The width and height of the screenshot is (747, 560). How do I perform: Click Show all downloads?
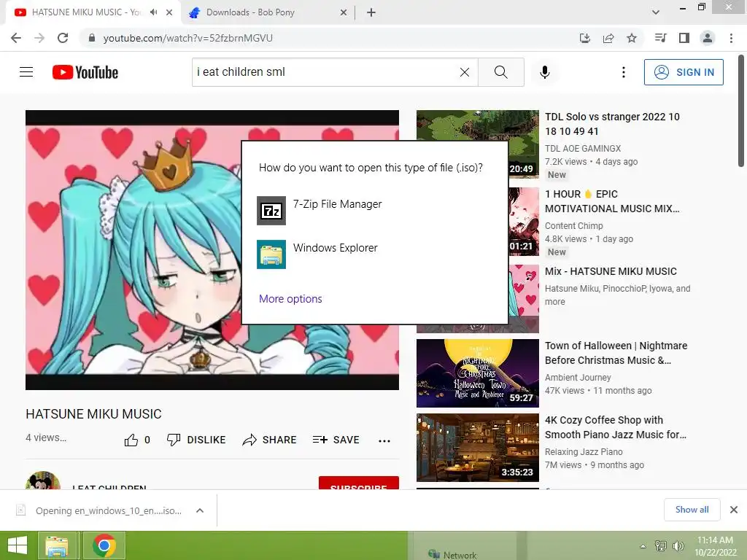[692, 510]
